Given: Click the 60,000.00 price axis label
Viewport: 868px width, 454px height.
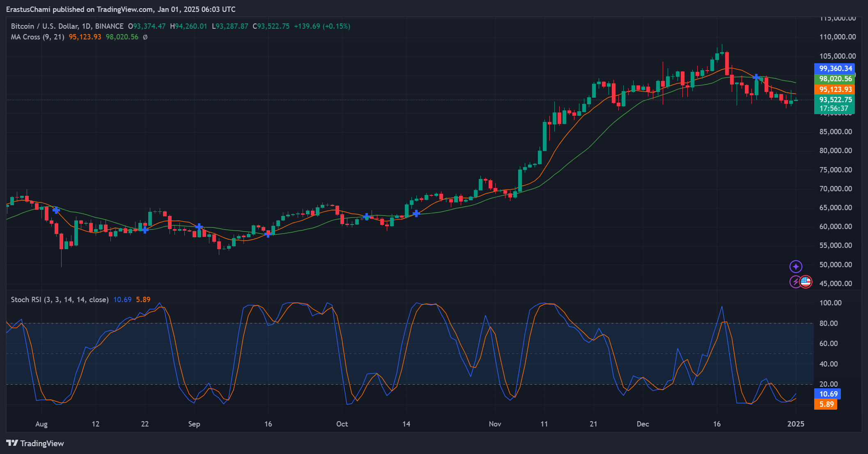Looking at the screenshot, I should (x=836, y=227).
